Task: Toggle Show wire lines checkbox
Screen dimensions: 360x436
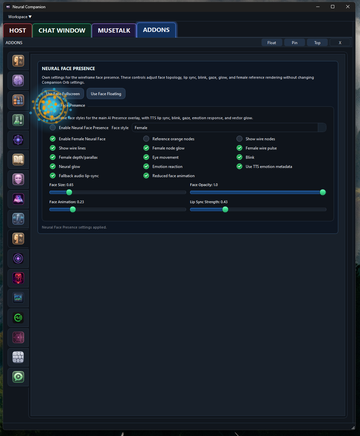Action: click(x=53, y=148)
